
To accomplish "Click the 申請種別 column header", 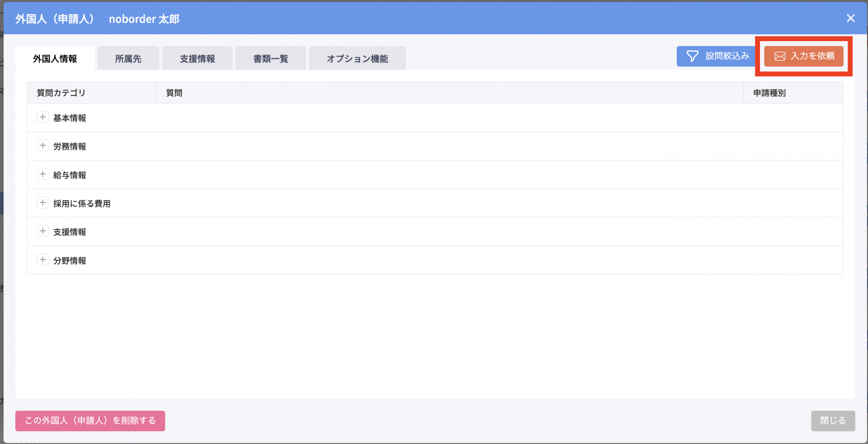I will click(769, 93).
